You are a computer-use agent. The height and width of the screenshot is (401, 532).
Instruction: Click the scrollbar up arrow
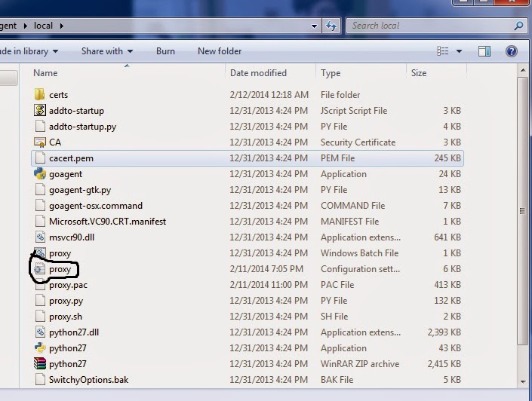(x=523, y=70)
